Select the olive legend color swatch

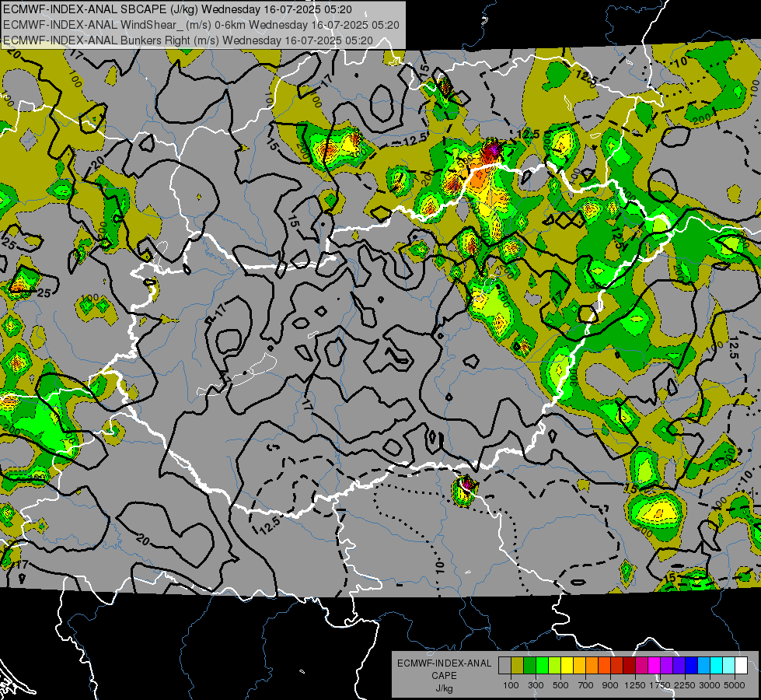pyautogui.click(x=518, y=666)
